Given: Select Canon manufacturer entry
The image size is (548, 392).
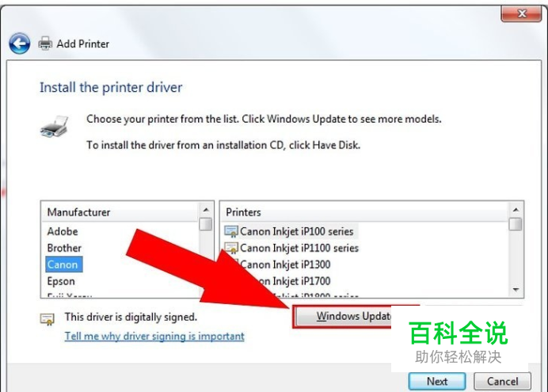Looking at the screenshot, I should click(x=64, y=265).
